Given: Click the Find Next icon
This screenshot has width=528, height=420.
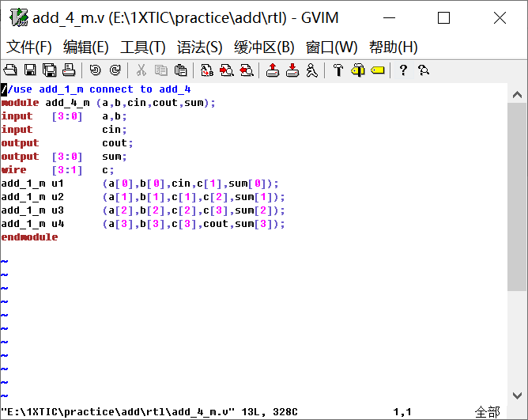Looking at the screenshot, I should 227,70.
